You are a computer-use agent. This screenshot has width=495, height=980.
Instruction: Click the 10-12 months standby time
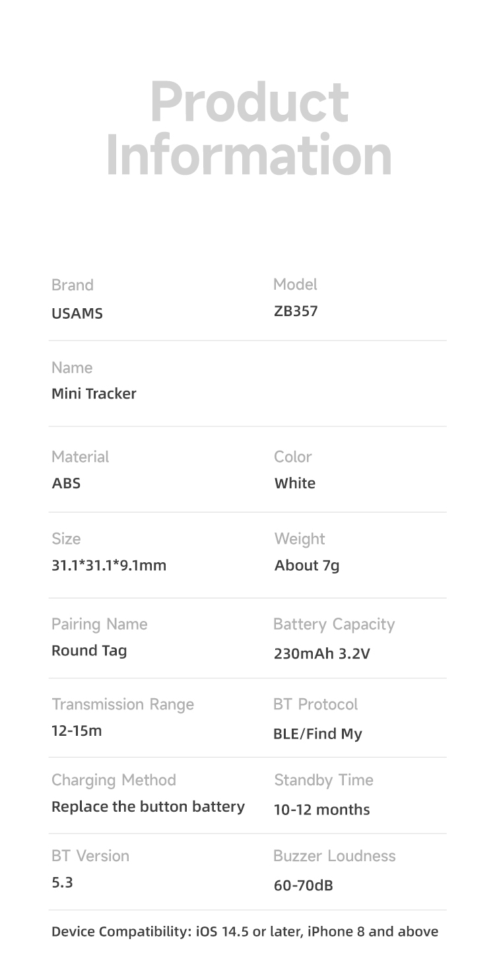(x=321, y=810)
